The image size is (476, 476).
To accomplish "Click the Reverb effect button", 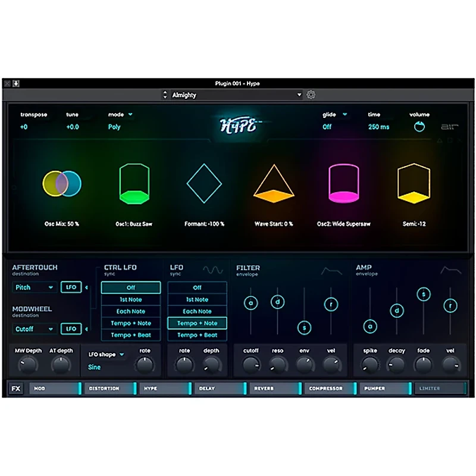I will coord(274,389).
